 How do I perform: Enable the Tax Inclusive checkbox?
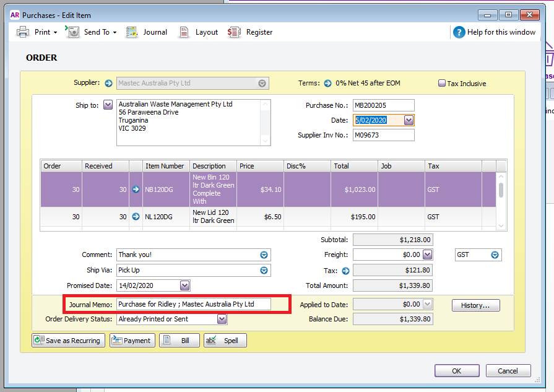[x=441, y=83]
